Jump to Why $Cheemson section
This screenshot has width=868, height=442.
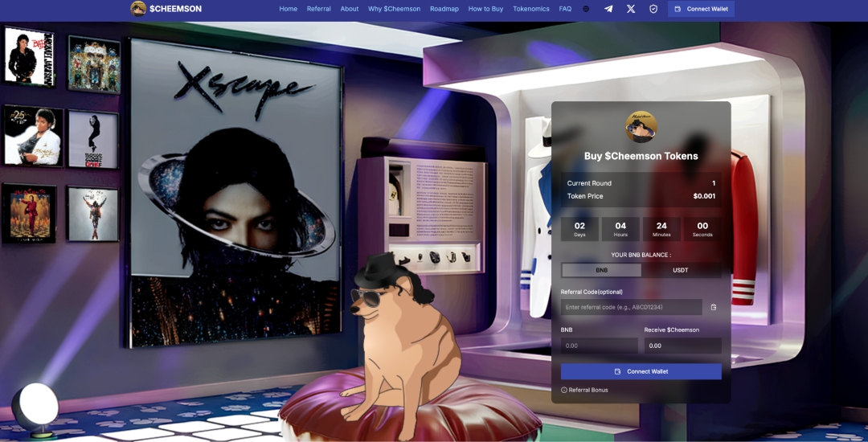[394, 9]
